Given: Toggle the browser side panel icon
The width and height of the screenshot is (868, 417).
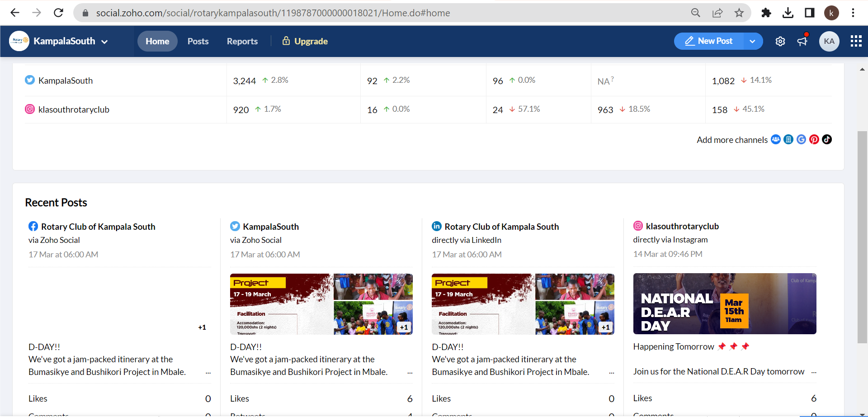Looking at the screenshot, I should point(810,13).
